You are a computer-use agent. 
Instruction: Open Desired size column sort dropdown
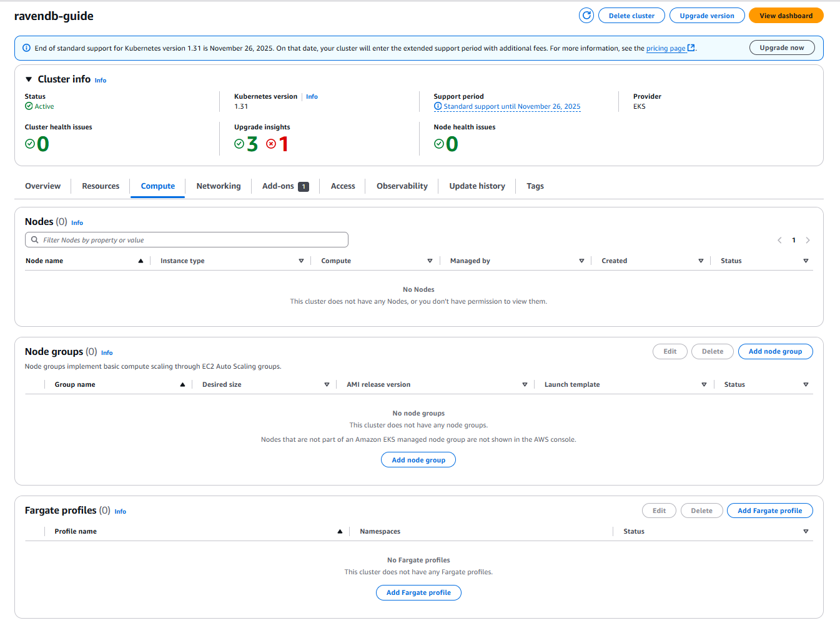click(327, 385)
